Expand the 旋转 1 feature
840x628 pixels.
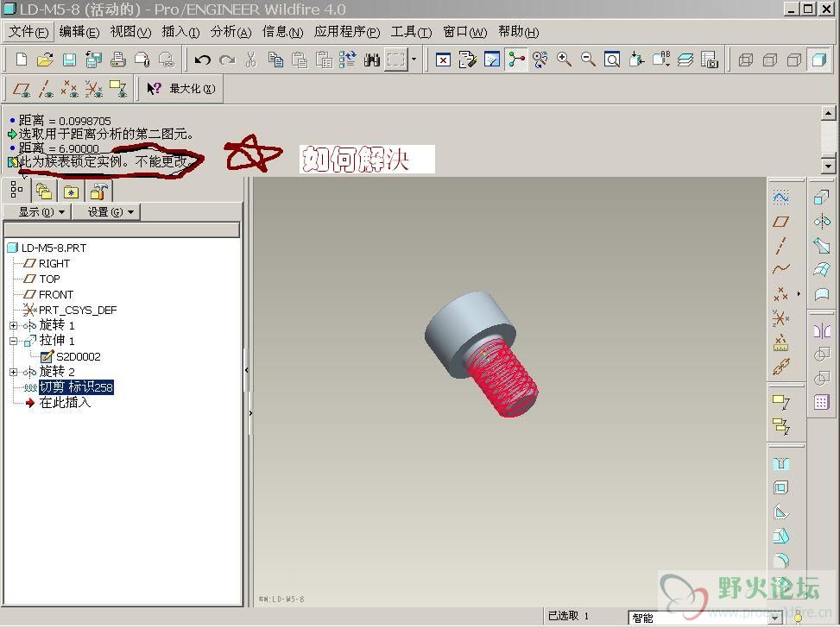tap(14, 325)
